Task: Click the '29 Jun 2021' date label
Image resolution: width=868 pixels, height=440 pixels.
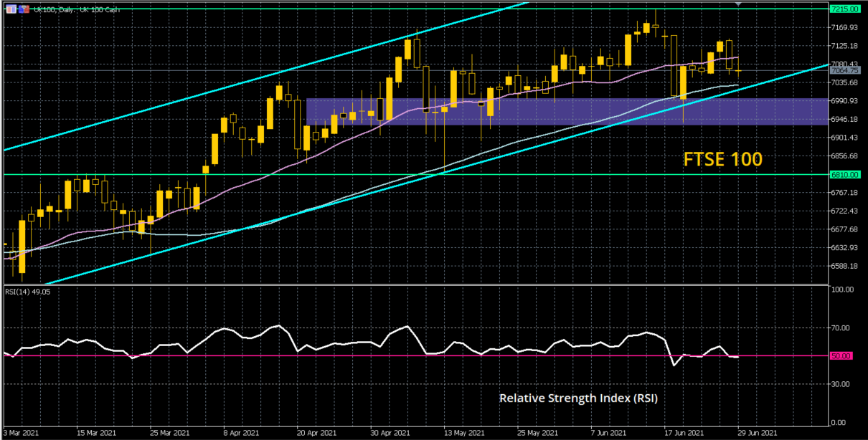Action: point(758,433)
